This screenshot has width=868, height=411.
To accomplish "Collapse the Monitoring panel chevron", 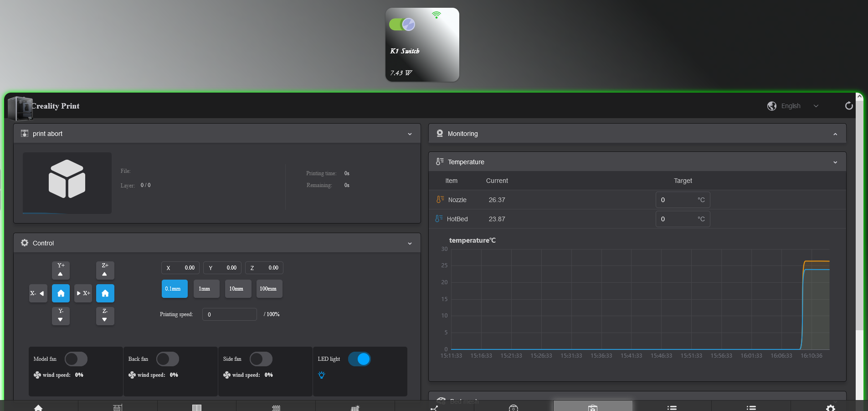I will [835, 134].
